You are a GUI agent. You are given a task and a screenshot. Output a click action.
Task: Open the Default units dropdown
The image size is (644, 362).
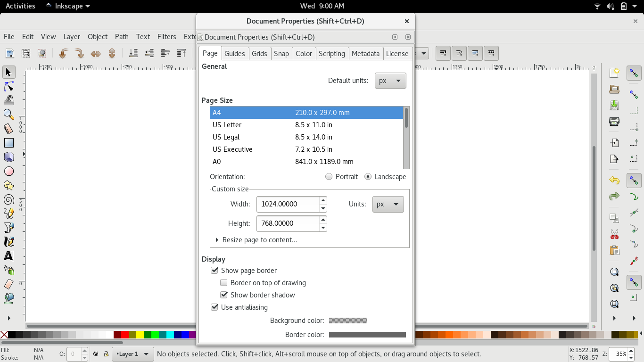pos(390,80)
